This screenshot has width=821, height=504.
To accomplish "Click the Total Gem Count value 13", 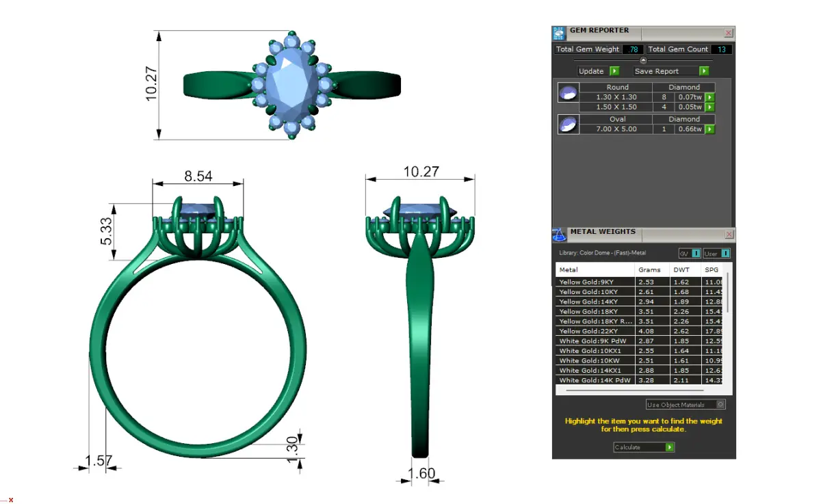I will pos(721,49).
